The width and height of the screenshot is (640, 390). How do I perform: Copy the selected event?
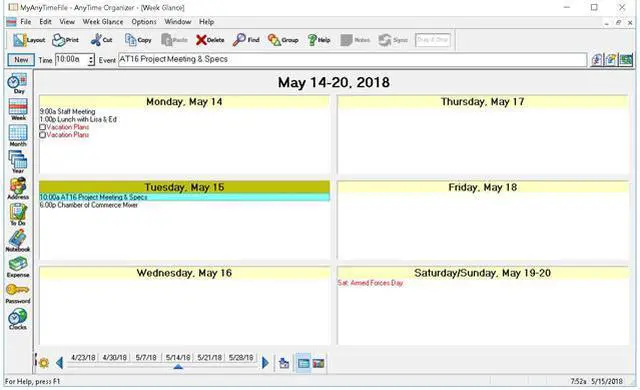point(138,40)
